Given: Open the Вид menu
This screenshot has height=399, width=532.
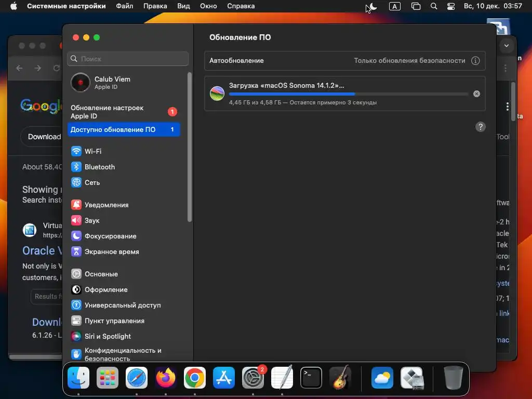Looking at the screenshot, I should [x=183, y=6].
